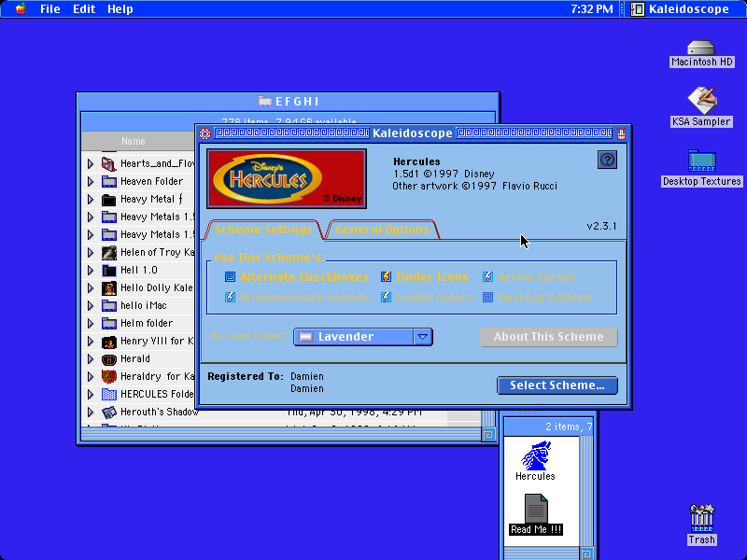Select the blue Hercules scheme file icon

tap(536, 455)
